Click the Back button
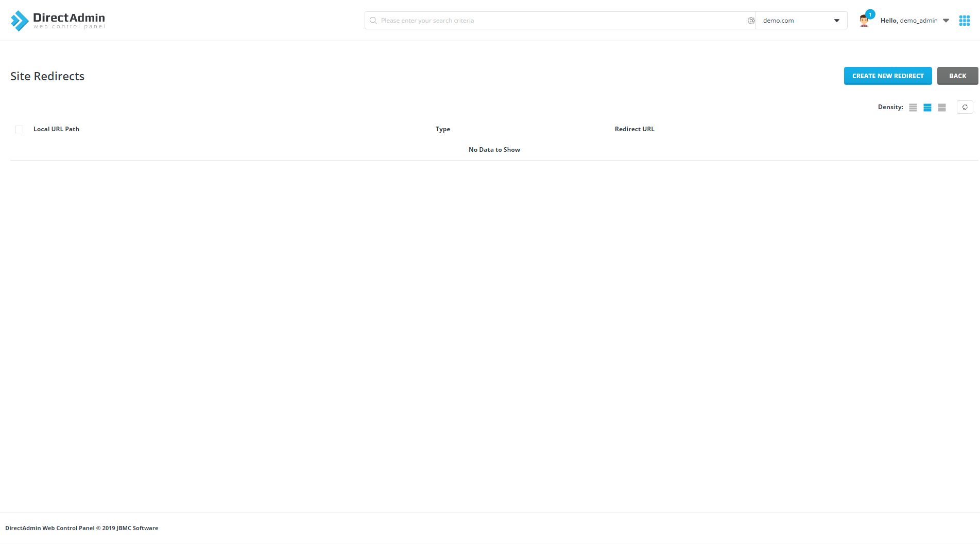 tap(958, 76)
